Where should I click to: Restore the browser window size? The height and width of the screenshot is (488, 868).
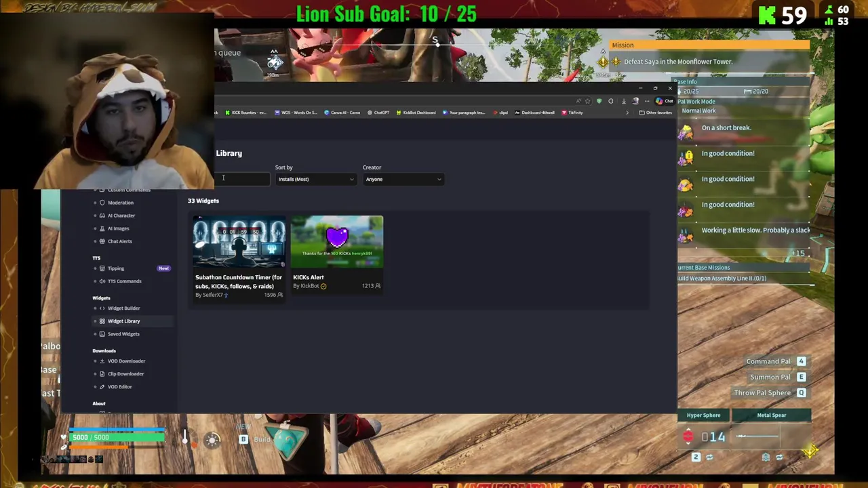click(655, 88)
